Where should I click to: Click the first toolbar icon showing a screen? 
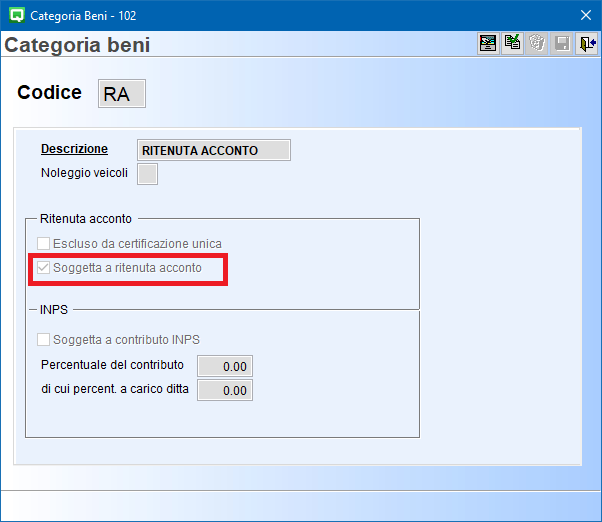(x=487, y=44)
